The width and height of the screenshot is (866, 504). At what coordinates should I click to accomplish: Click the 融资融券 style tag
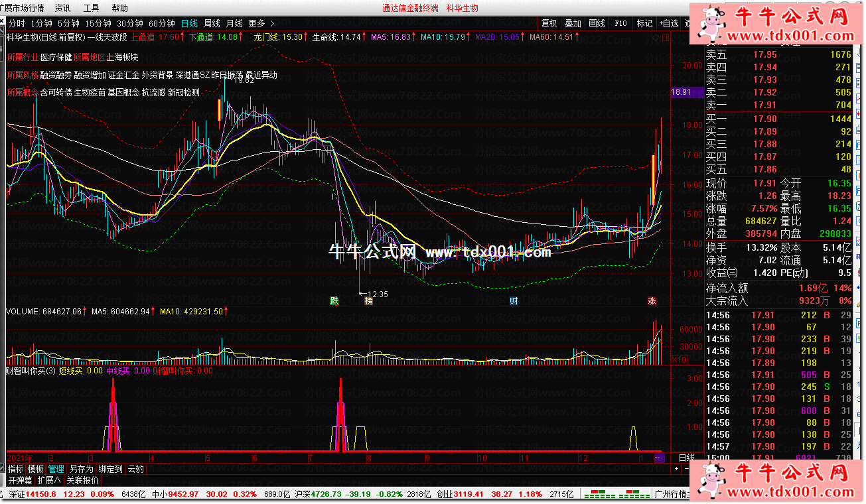pos(56,75)
